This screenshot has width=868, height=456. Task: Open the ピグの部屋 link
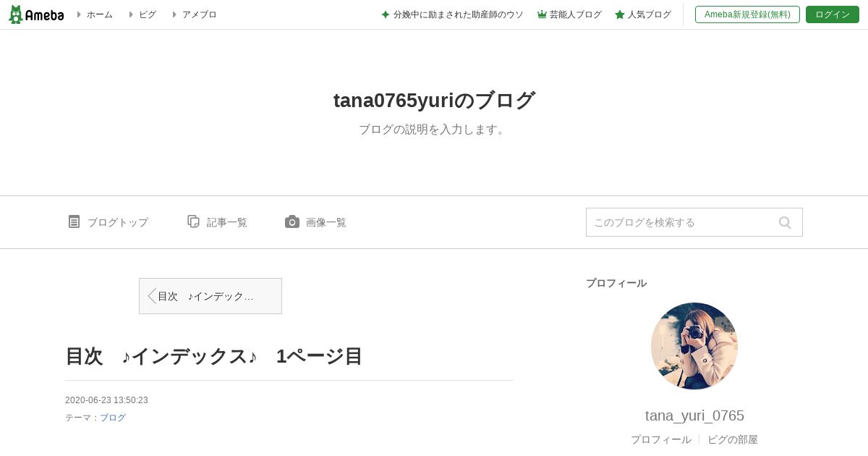pyautogui.click(x=733, y=439)
